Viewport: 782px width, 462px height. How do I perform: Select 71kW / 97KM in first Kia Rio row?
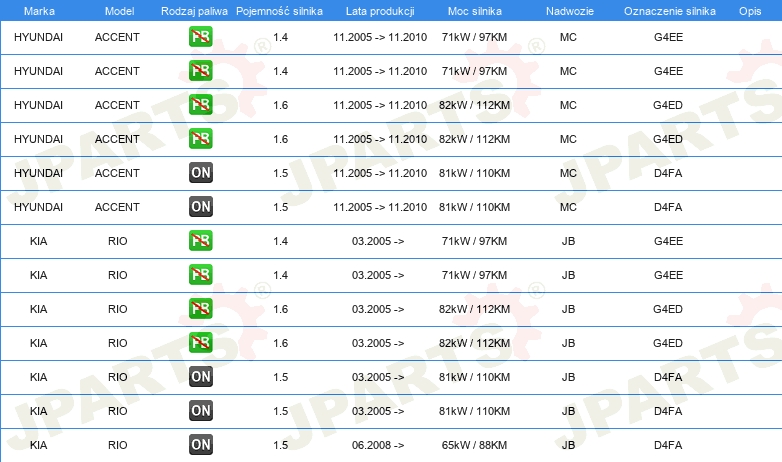tap(474, 241)
